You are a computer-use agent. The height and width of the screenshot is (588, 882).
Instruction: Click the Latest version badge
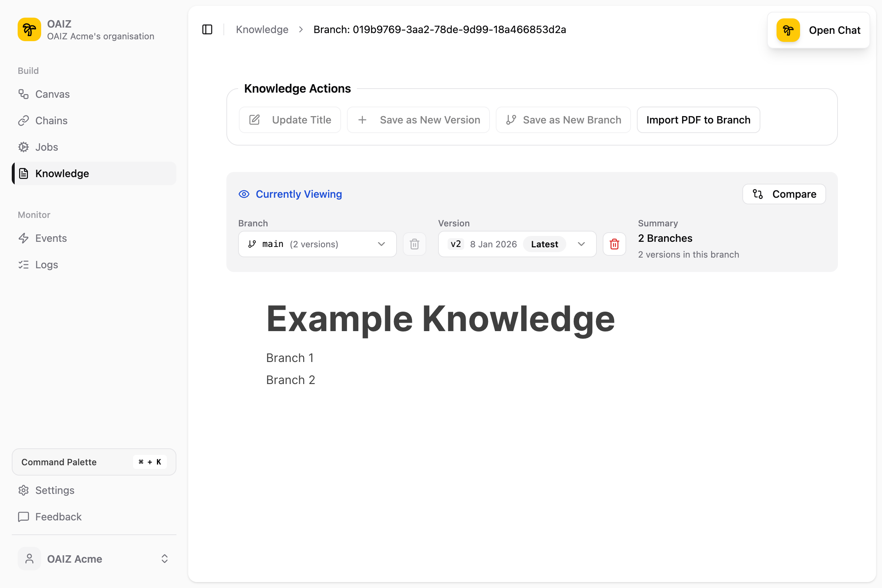click(545, 244)
